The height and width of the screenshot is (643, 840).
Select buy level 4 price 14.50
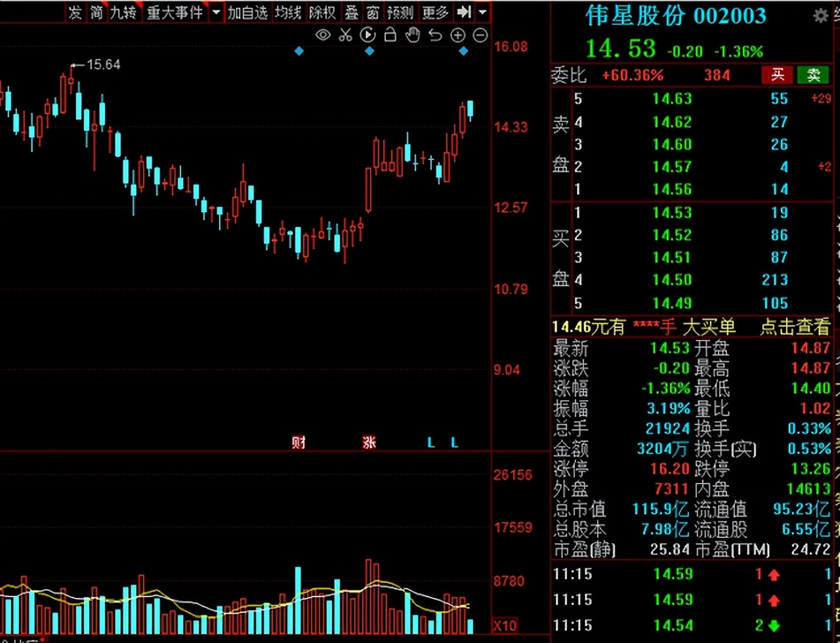(672, 280)
